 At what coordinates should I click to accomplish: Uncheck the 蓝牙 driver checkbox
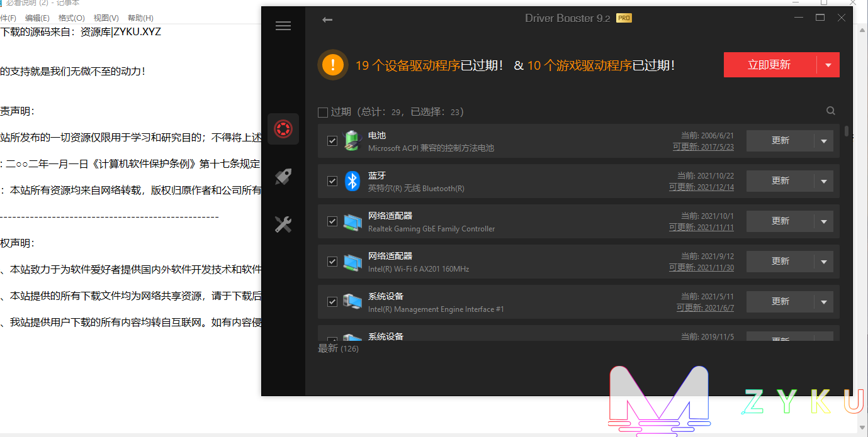pyautogui.click(x=332, y=181)
